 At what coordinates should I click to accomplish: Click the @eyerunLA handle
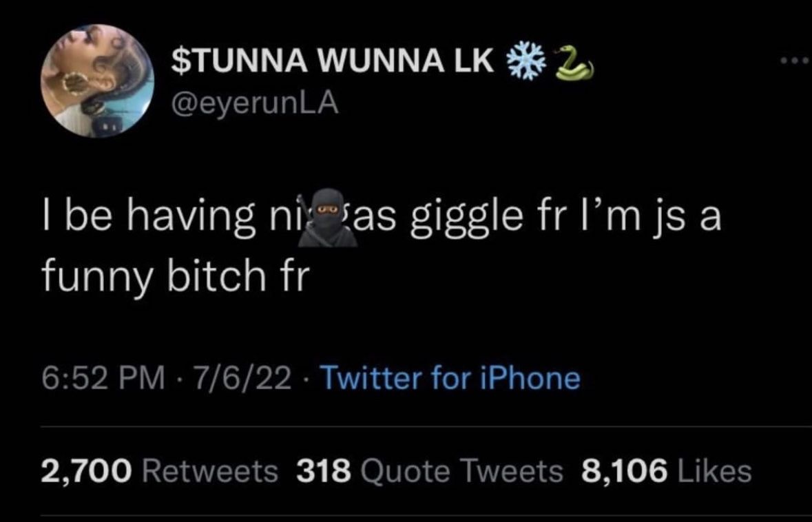coord(255,105)
